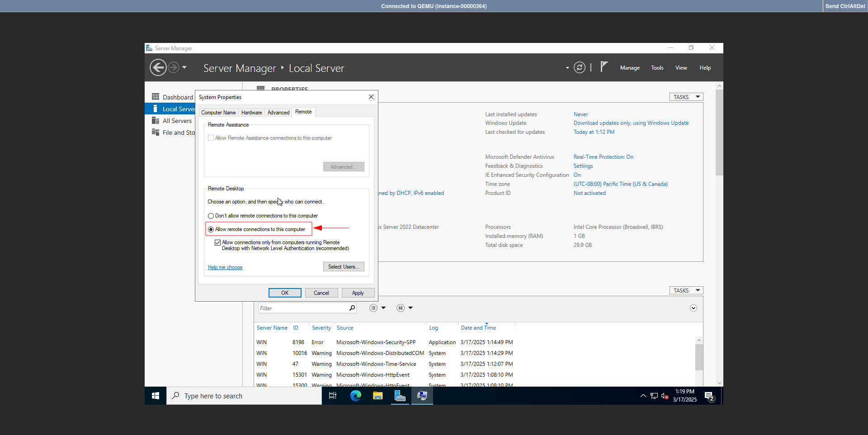Viewport: 868px width, 435px height.
Task: Click the Advanced... button in Remote Assistance
Action: [344, 167]
